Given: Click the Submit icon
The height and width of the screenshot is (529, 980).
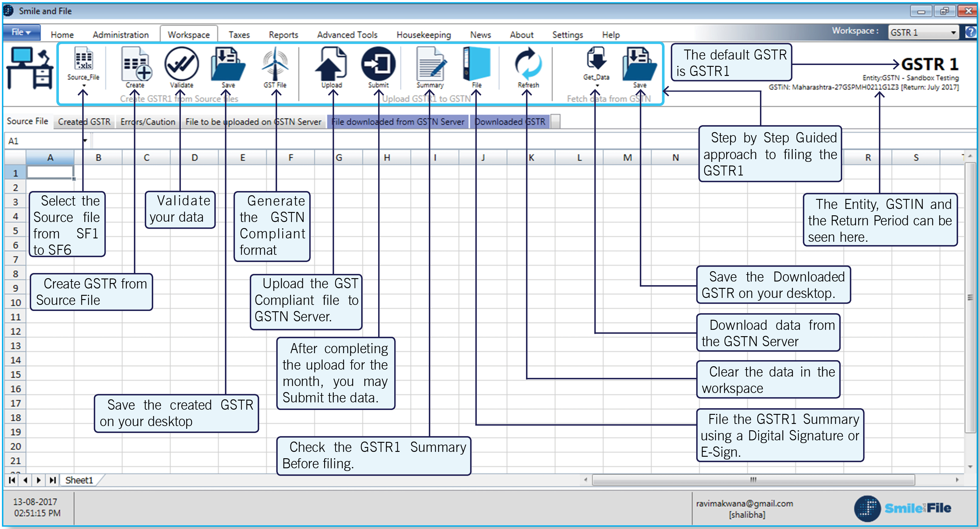Looking at the screenshot, I should pyautogui.click(x=378, y=63).
